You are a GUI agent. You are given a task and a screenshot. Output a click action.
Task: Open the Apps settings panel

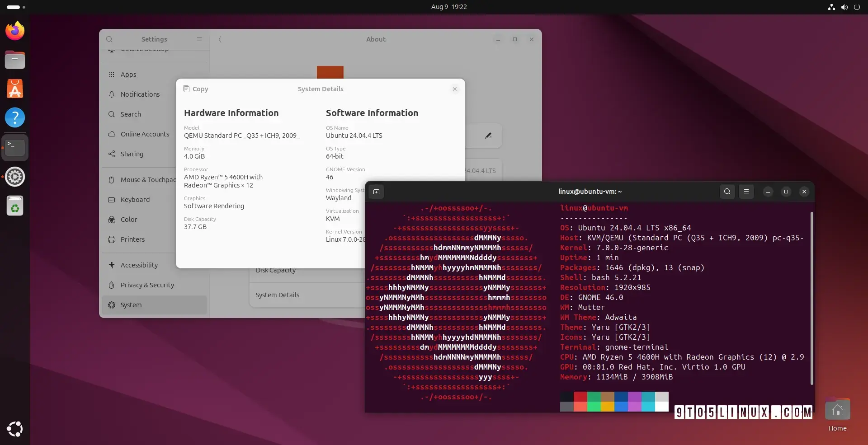pyautogui.click(x=154, y=75)
